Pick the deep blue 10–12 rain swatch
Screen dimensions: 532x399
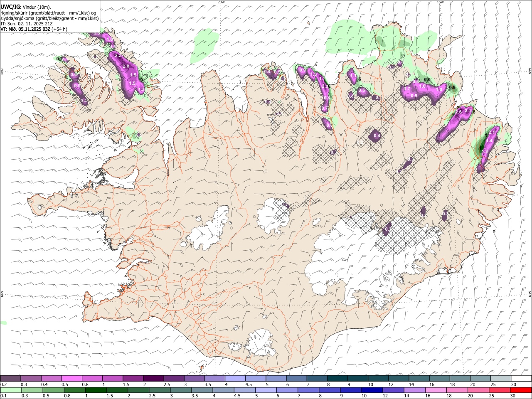pos(372,390)
